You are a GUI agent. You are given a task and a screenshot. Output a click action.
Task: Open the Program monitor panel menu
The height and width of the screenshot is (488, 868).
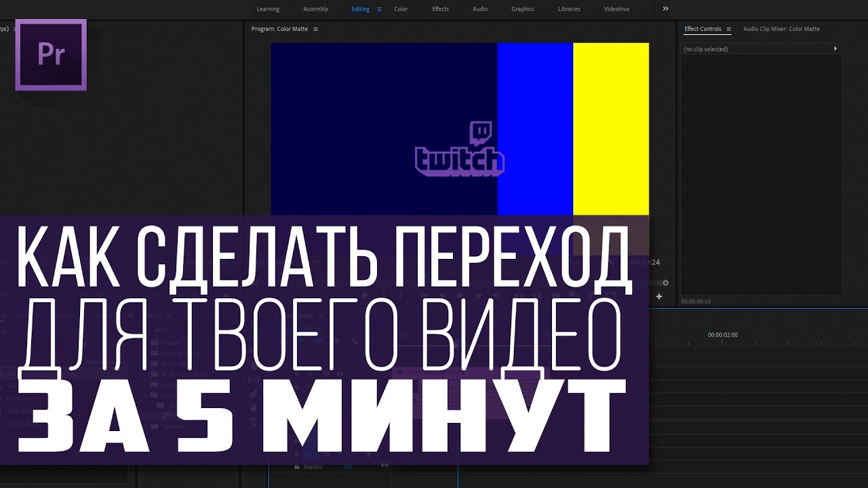315,29
